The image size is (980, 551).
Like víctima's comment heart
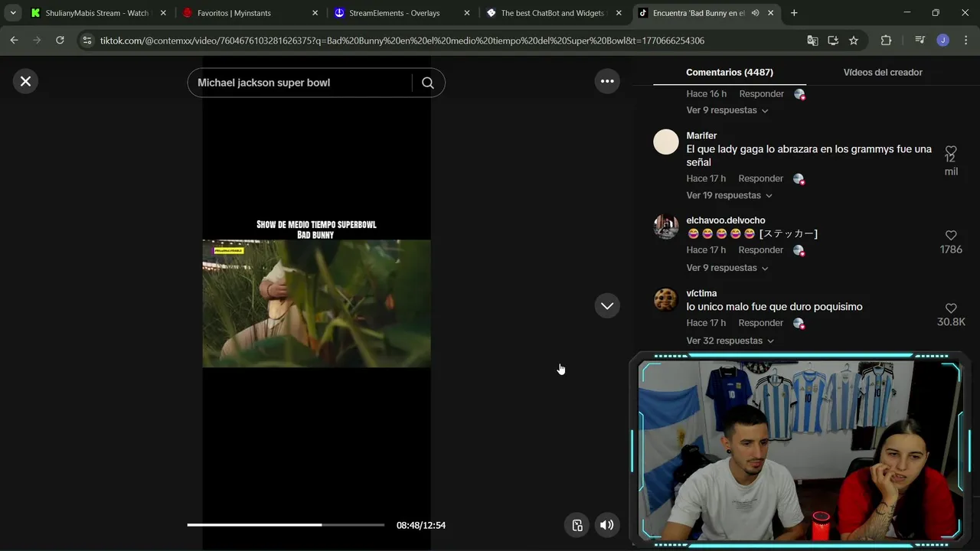pos(951,308)
